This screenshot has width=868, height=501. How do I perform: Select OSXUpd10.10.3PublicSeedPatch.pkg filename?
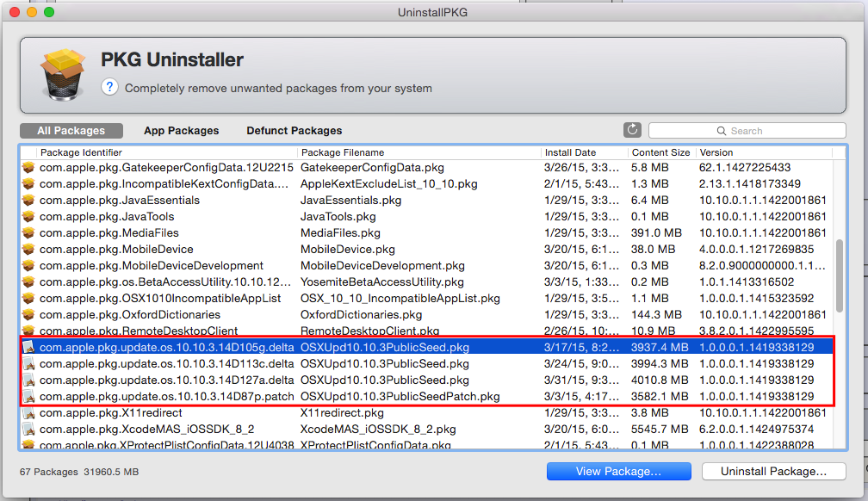[400, 396]
